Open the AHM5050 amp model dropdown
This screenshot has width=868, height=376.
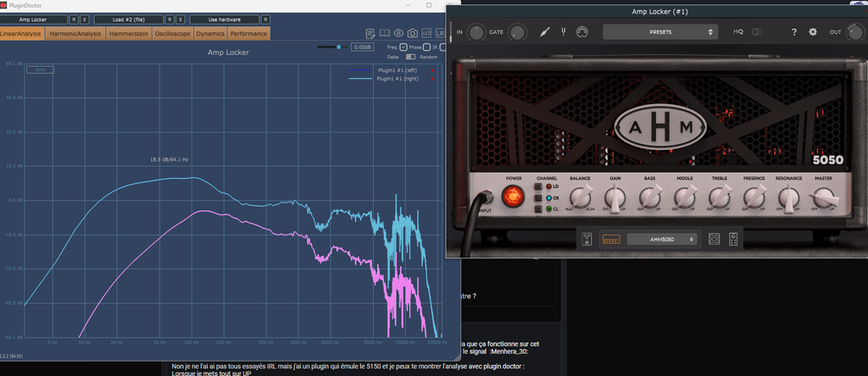pos(664,239)
